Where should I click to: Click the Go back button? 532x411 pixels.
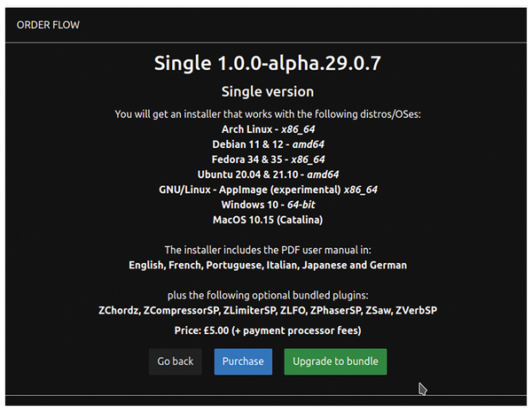[x=175, y=361]
